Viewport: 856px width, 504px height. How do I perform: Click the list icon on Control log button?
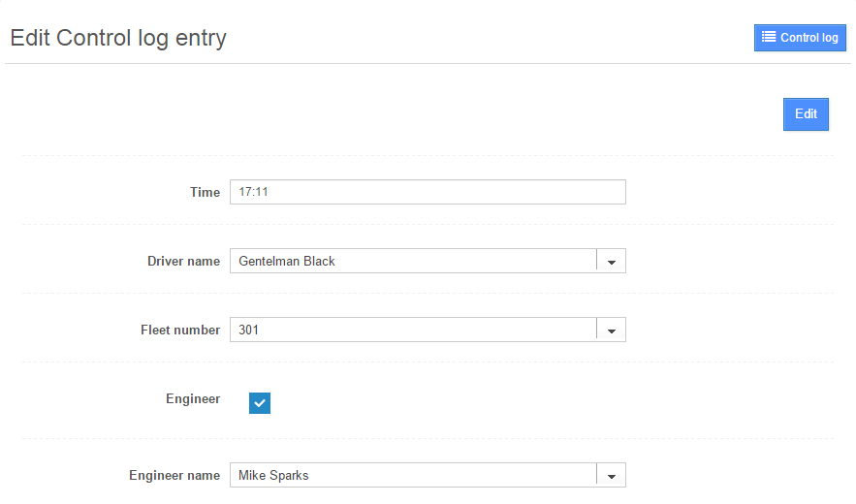pyautogui.click(x=769, y=38)
